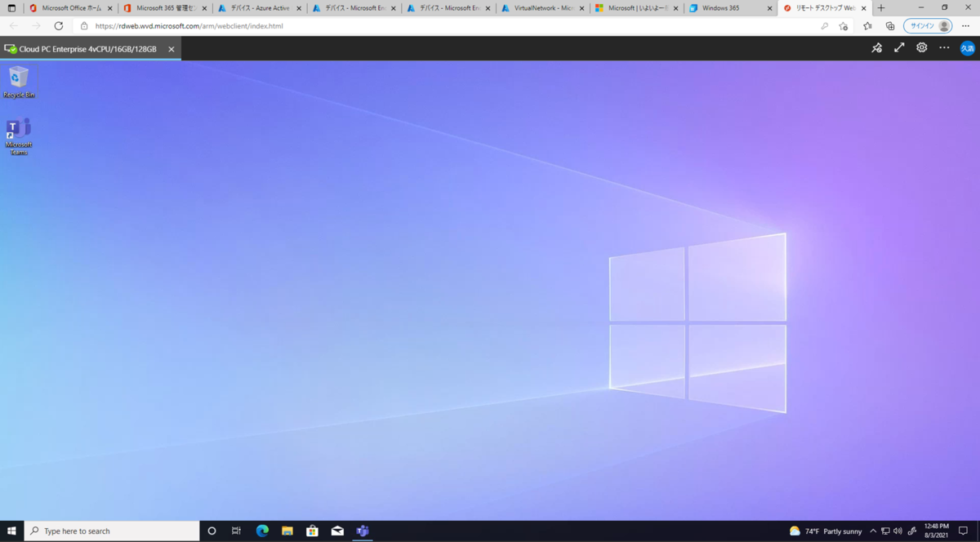Enter full screen with the expand arrows icon
Viewport: 980px width, 542px height.
[899, 48]
